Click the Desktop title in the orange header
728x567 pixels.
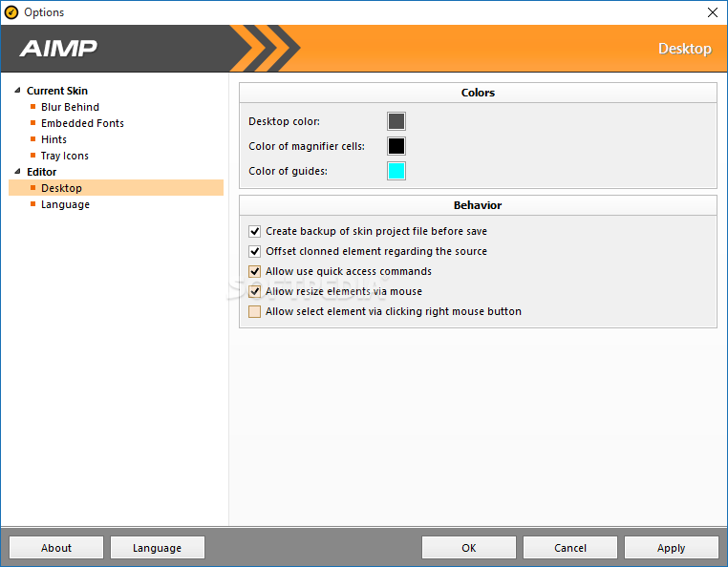pyautogui.click(x=685, y=49)
